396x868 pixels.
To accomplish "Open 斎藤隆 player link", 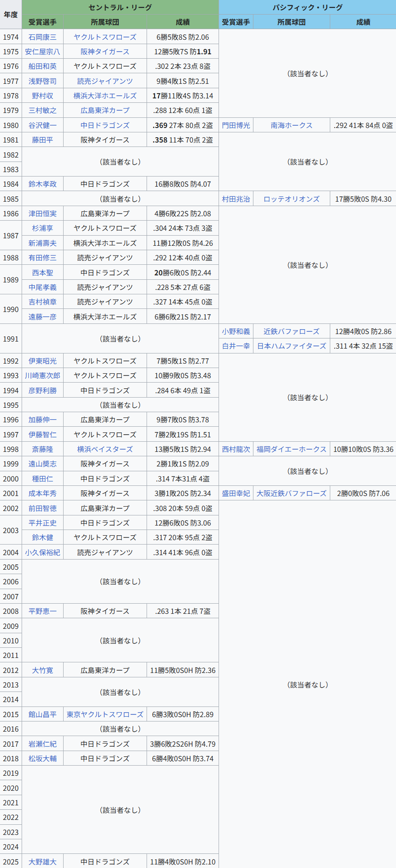I will point(42,449).
